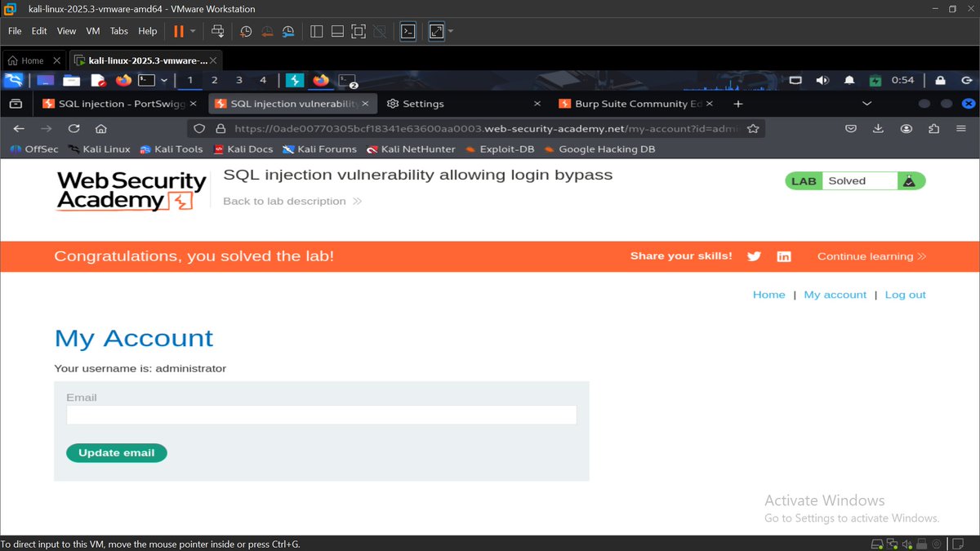Focus Burp Suite in the Kali taskbar

295,80
